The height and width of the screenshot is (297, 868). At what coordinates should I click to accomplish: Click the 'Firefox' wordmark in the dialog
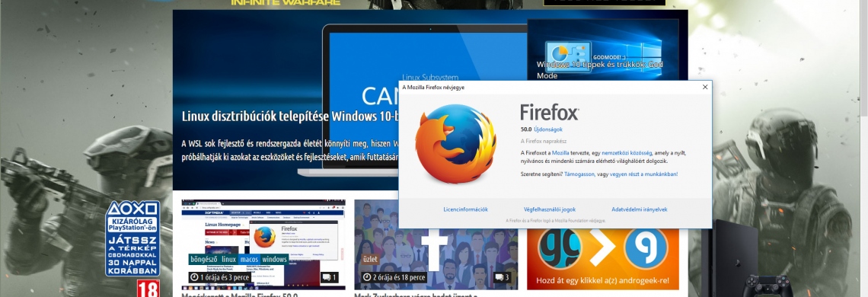(x=550, y=113)
